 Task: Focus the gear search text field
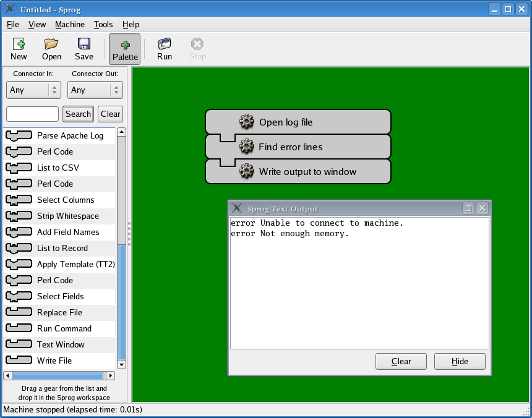click(x=33, y=114)
